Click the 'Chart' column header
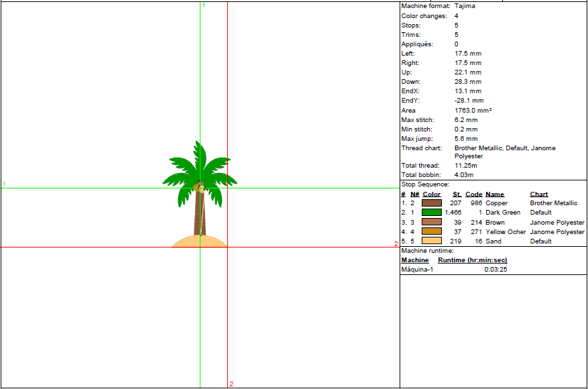 [538, 194]
